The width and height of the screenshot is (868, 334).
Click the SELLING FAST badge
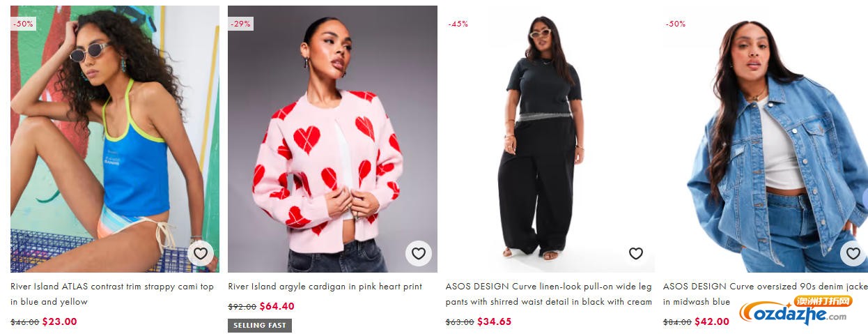click(x=260, y=326)
